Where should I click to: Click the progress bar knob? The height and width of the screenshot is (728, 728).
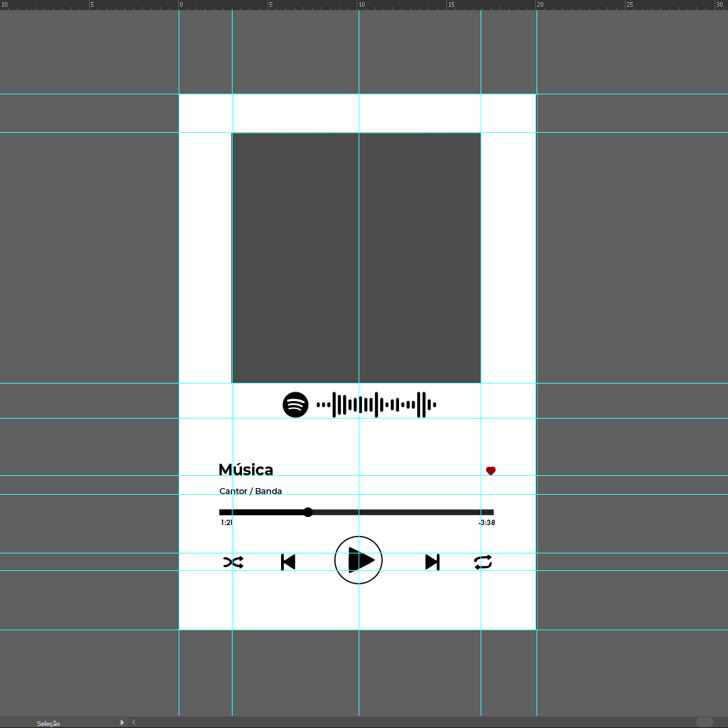tap(308, 512)
